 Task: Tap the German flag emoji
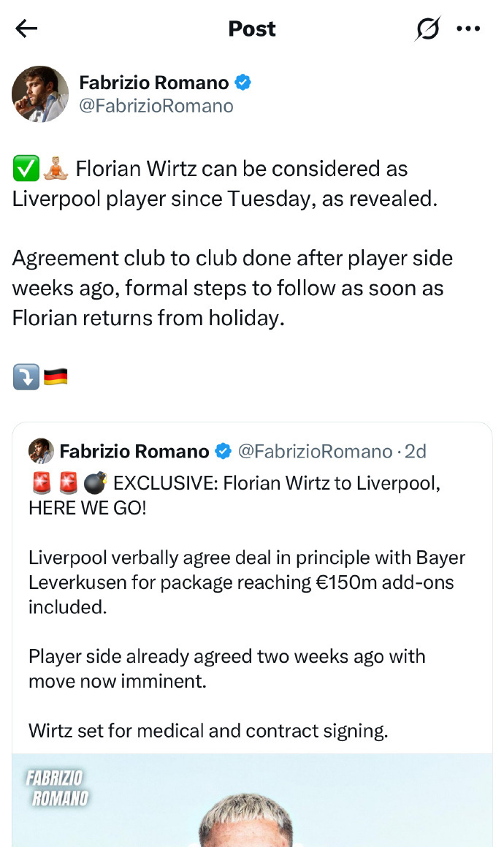[x=56, y=377]
